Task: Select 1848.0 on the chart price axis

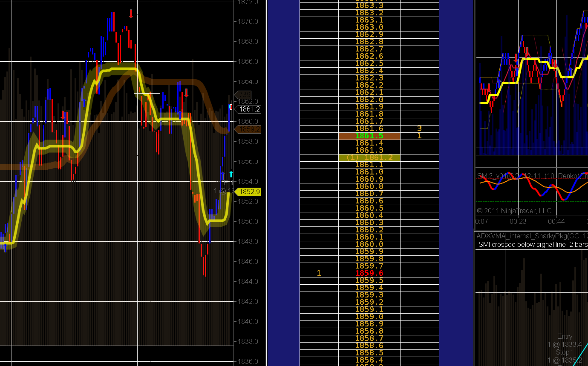Action: click(x=248, y=242)
